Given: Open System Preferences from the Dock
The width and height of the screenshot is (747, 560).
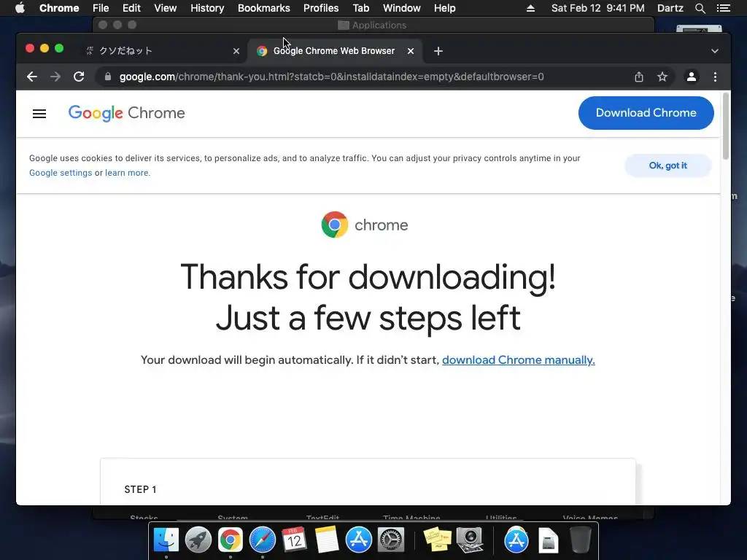Looking at the screenshot, I should tap(391, 540).
